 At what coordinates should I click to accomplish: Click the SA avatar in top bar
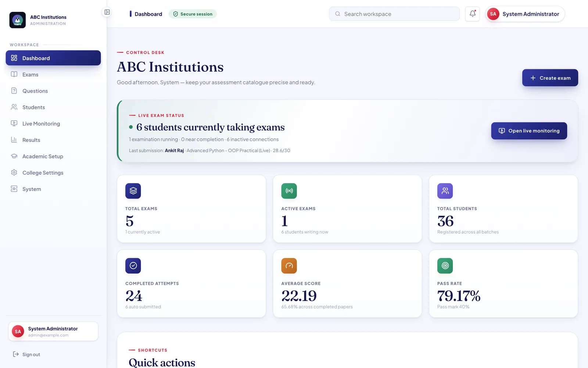coord(493,14)
